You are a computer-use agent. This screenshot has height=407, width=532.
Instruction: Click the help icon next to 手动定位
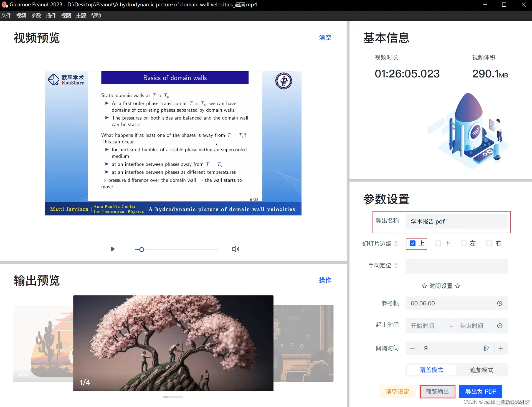397,265
